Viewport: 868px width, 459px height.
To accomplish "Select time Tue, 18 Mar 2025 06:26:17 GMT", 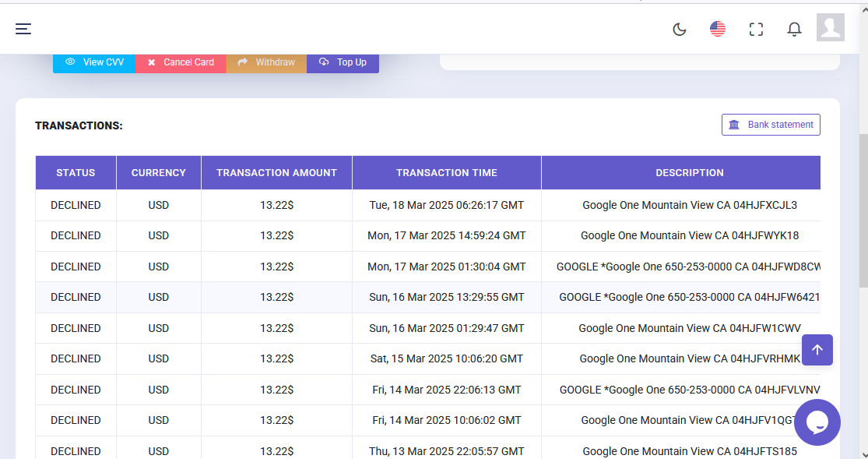I will (x=447, y=205).
